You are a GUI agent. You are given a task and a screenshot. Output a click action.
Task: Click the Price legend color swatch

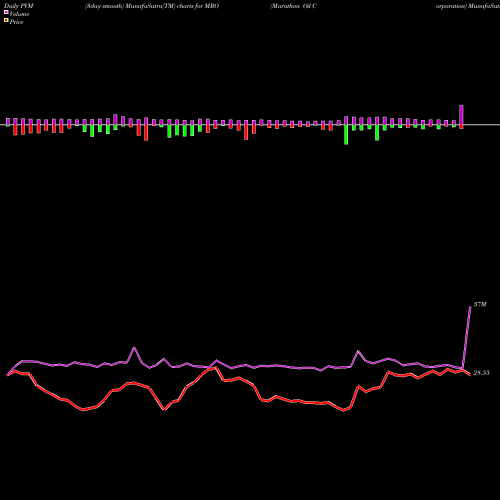tap(6, 21)
